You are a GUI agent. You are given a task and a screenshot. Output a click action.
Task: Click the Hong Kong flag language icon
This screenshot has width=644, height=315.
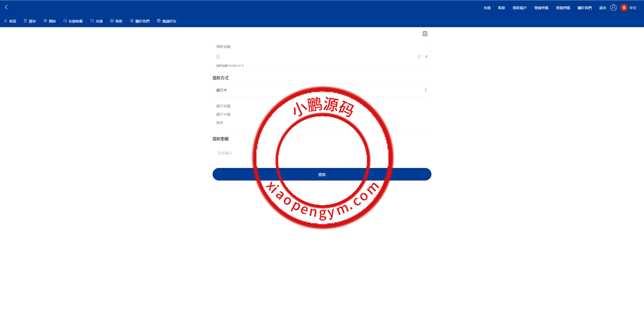624,8
